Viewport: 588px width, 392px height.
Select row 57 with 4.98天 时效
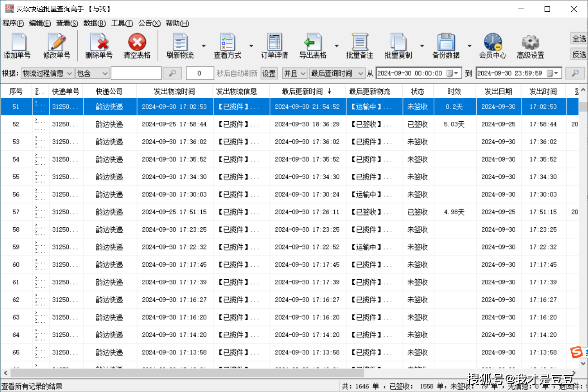click(x=289, y=212)
